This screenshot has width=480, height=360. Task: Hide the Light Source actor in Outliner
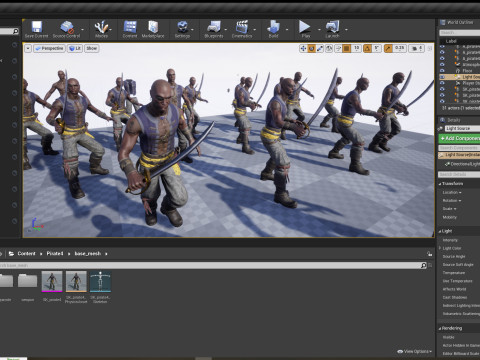(x=442, y=77)
